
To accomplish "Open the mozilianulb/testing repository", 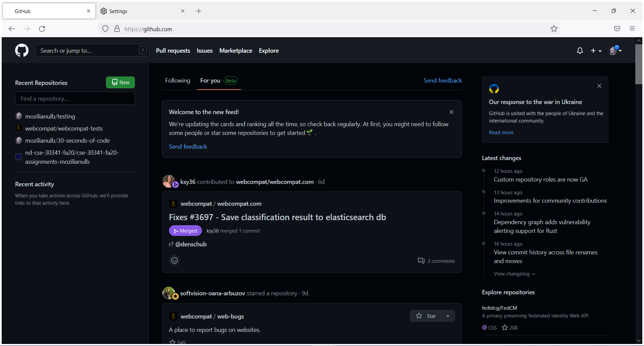I will [x=50, y=116].
